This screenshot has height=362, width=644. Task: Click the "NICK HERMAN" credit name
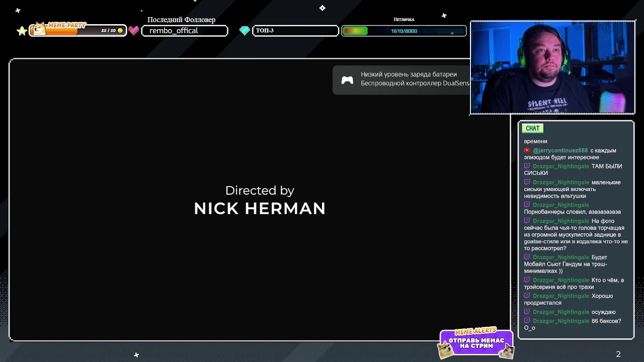pos(260,209)
